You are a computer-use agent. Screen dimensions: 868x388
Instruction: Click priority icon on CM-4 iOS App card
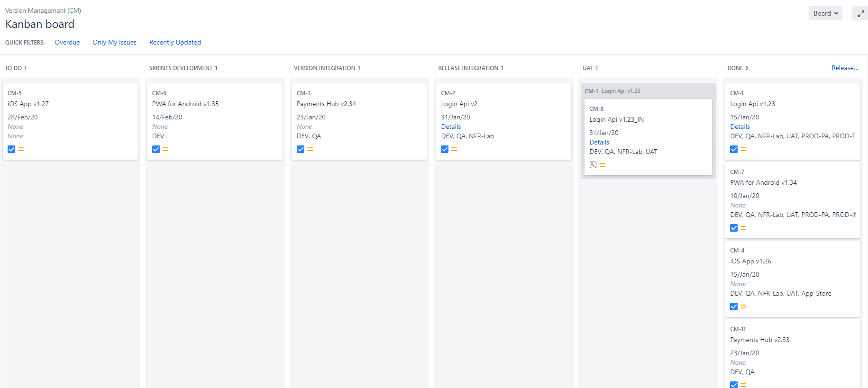(743, 307)
